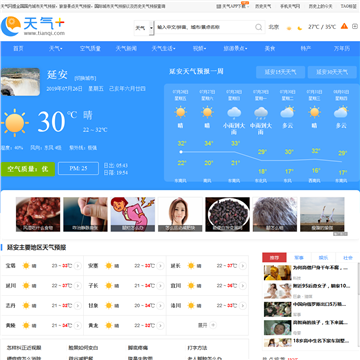The width and height of the screenshot is (360, 360).
Task: Expand the 视频 nav menu
Action: (199, 49)
